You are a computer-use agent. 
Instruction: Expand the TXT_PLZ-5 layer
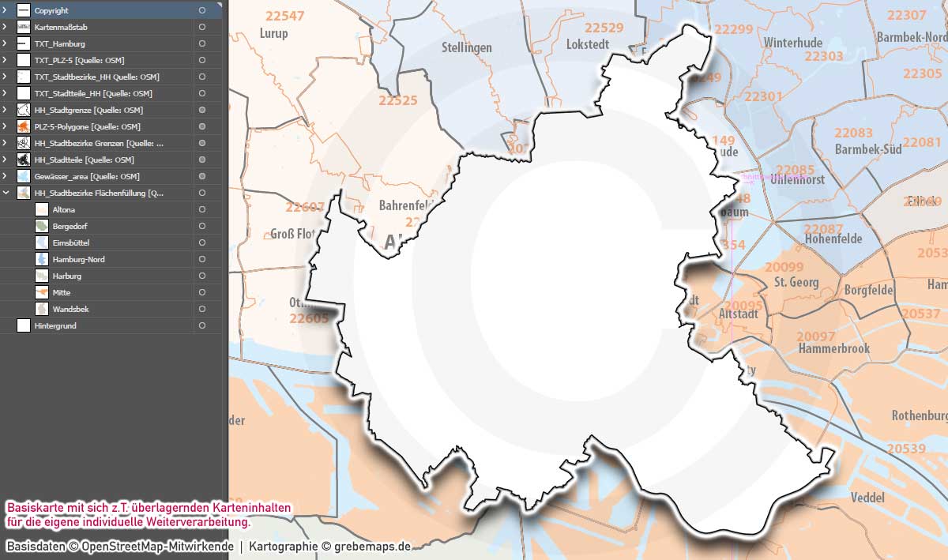pyautogui.click(x=6, y=60)
